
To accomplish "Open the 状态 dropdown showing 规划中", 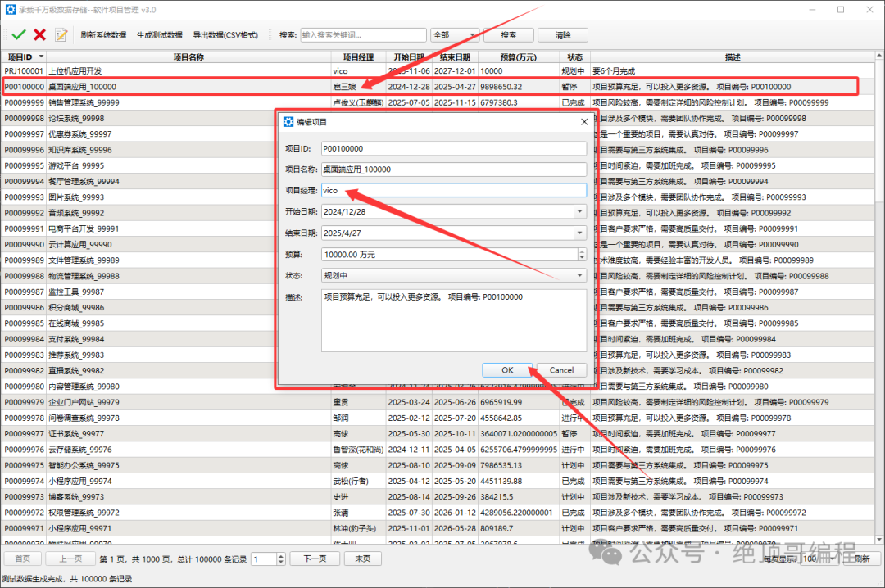I will pos(454,275).
